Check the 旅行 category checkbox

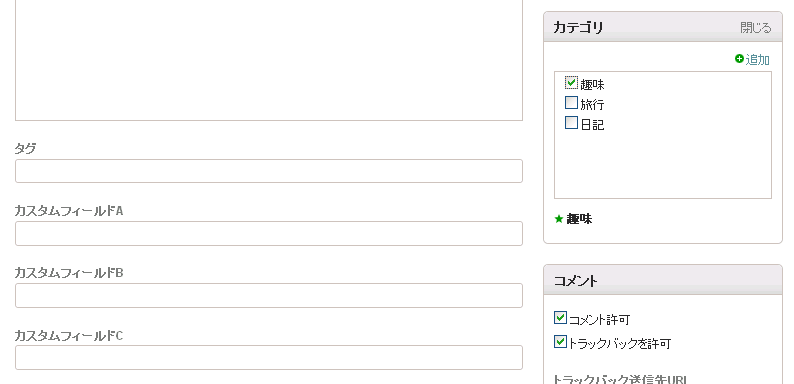[571, 103]
